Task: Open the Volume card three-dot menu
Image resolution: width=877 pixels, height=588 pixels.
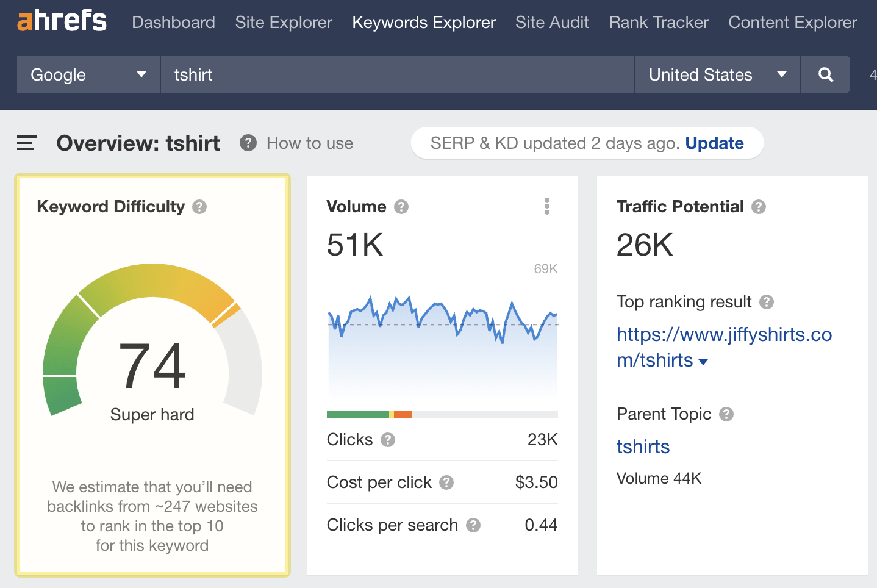Action: 546,206
